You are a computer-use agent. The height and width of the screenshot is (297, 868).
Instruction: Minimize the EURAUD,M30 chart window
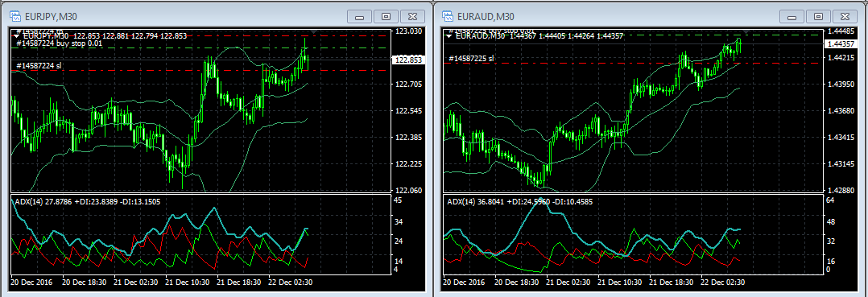click(x=791, y=17)
